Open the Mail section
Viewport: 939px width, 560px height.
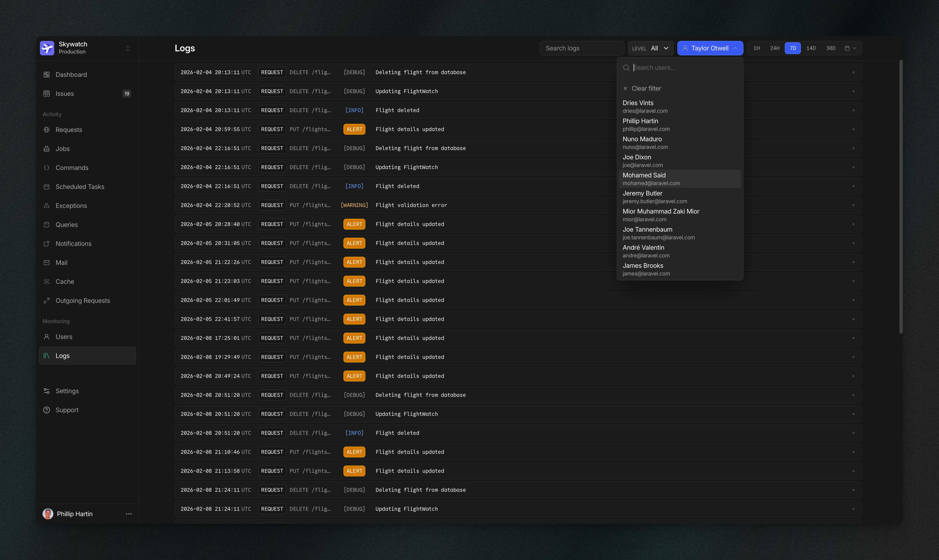(61, 263)
